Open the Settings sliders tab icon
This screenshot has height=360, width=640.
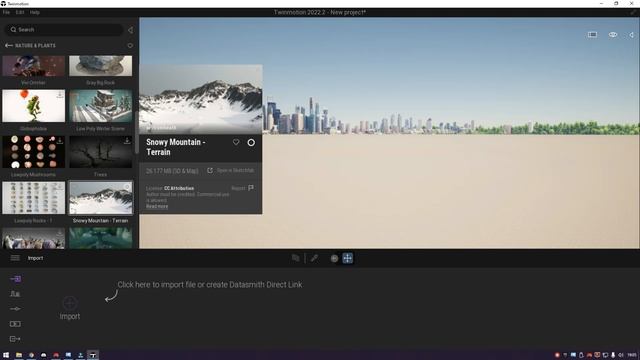(x=15, y=309)
